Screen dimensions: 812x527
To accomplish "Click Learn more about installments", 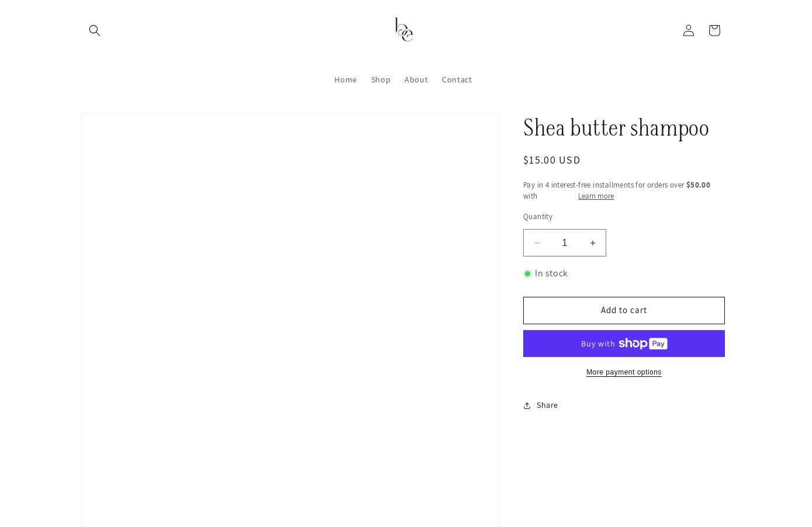I will point(596,196).
